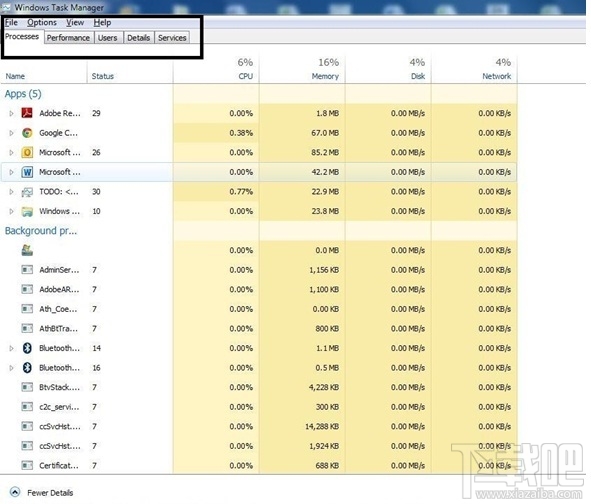This screenshot has width=591, height=504.
Task: Switch to the Services tab
Action: coord(172,38)
